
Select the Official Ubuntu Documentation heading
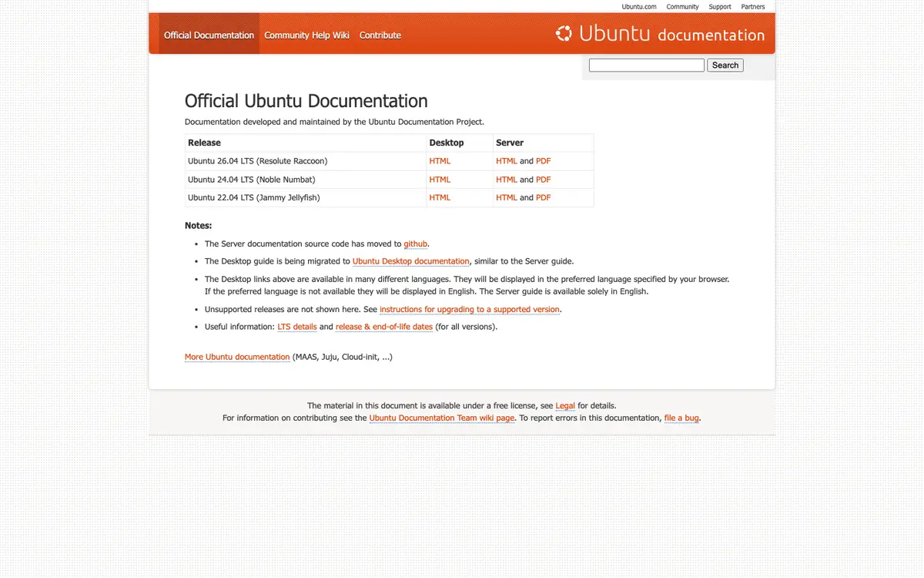306,101
